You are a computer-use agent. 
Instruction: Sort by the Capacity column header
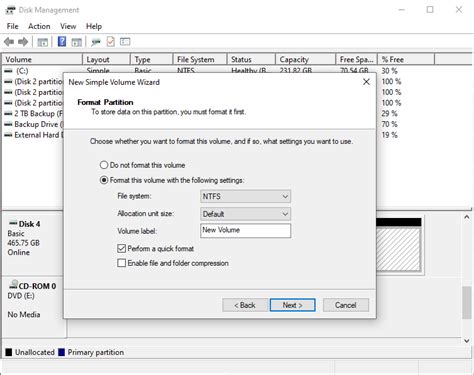[305, 59]
